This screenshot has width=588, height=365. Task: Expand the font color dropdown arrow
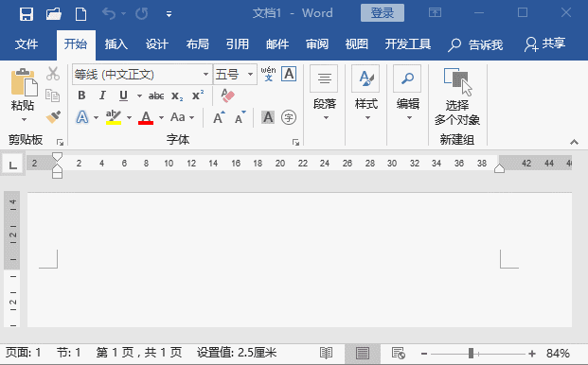161,117
